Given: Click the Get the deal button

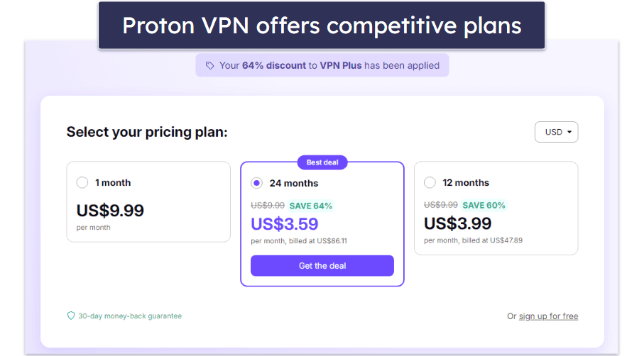Looking at the screenshot, I should [x=322, y=266].
